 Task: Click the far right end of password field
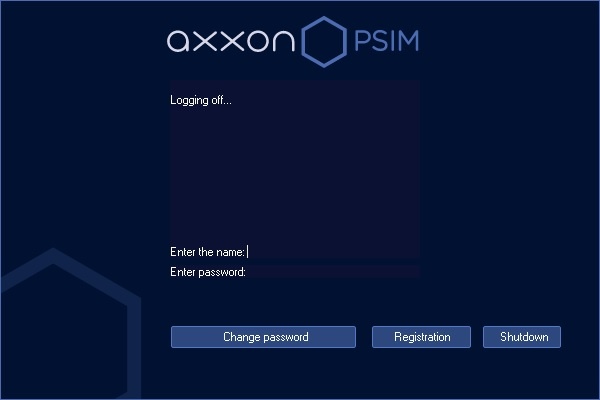tap(416, 272)
